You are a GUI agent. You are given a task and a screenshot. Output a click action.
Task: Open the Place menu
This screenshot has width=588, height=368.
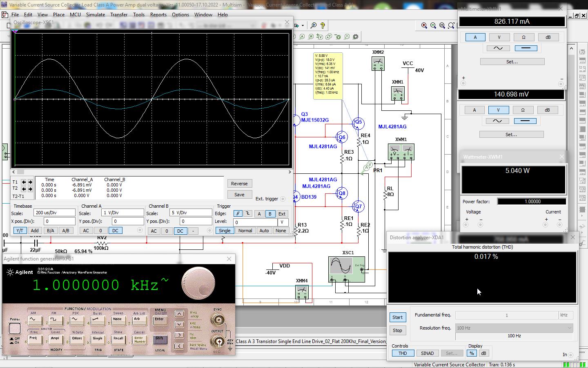(x=59, y=14)
